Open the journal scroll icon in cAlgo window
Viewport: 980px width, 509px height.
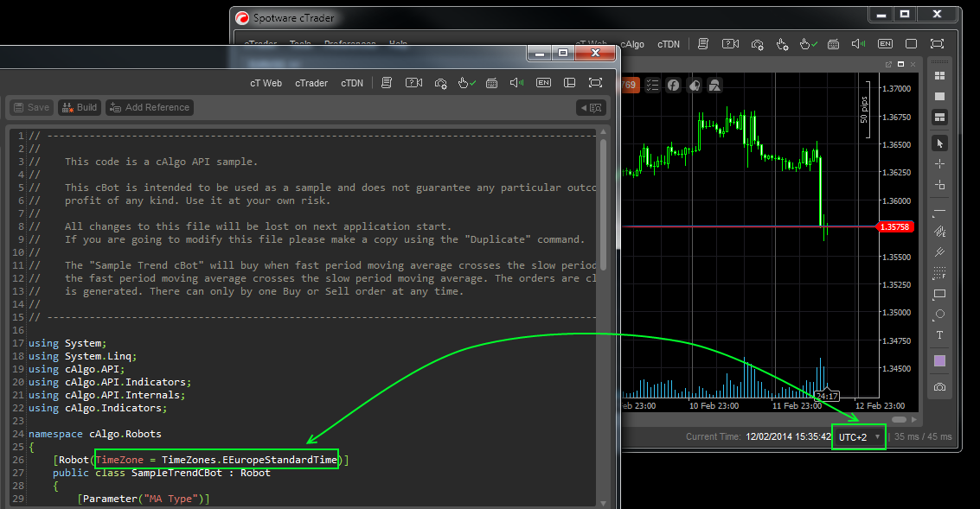point(387,82)
